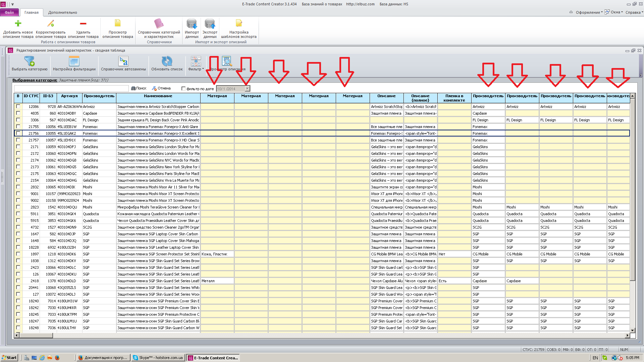Screen dimensions: 644x362
Task: Click the pencil Edit product description icon
Action: coord(51,23)
